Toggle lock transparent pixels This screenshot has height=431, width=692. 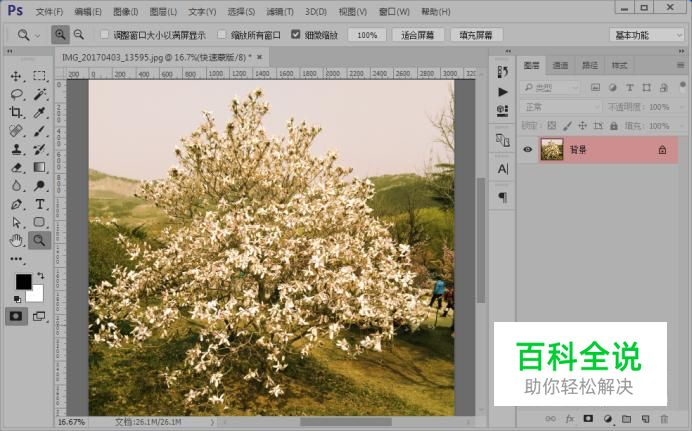click(x=552, y=126)
